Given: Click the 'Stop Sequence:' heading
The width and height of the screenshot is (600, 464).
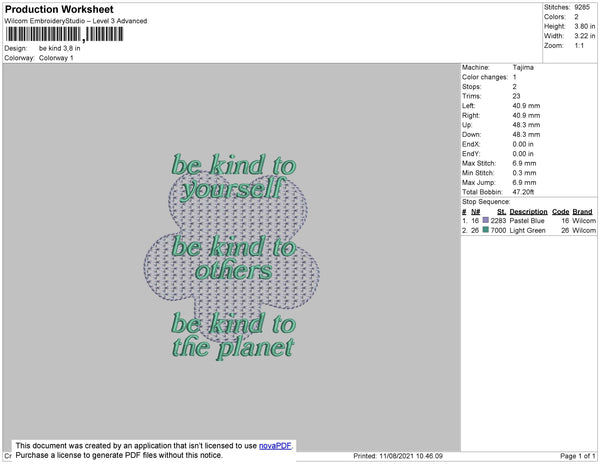Looking at the screenshot, I should (x=486, y=202).
